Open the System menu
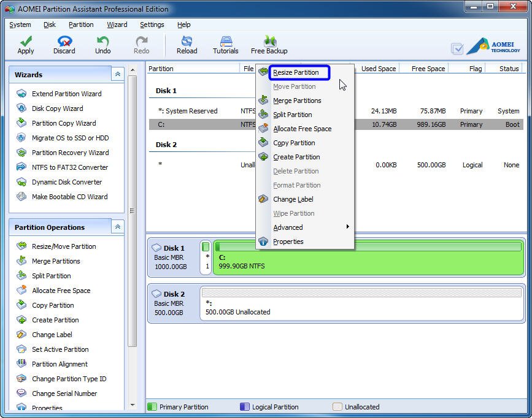The width and height of the screenshot is (532, 418). coord(20,25)
